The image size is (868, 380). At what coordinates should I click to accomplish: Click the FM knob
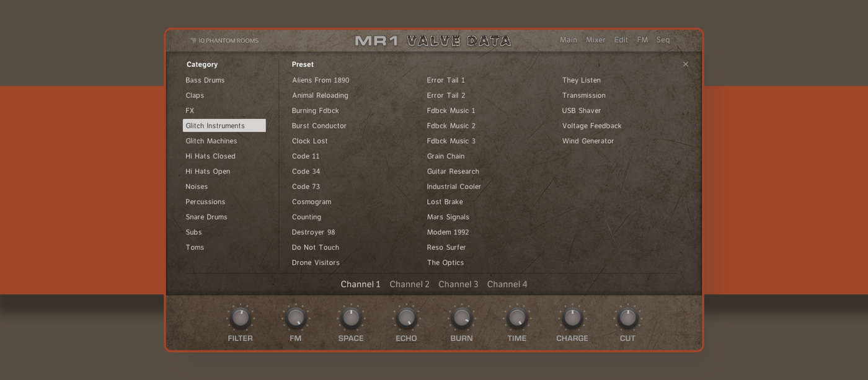(x=296, y=318)
